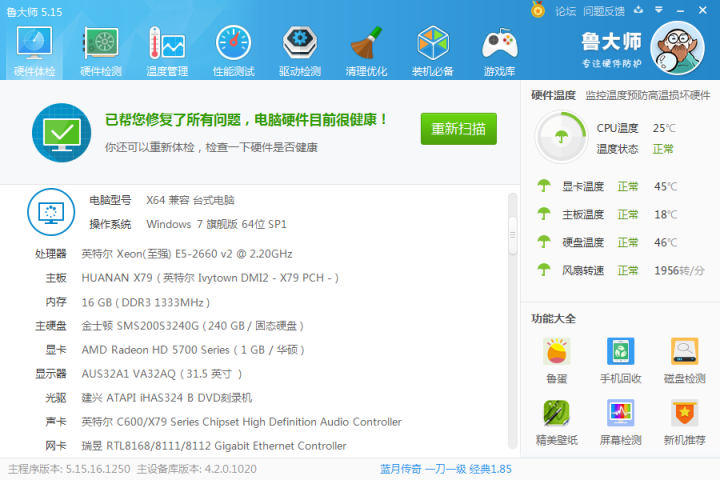Go to 性能测试 performance test tab

[x=233, y=51]
